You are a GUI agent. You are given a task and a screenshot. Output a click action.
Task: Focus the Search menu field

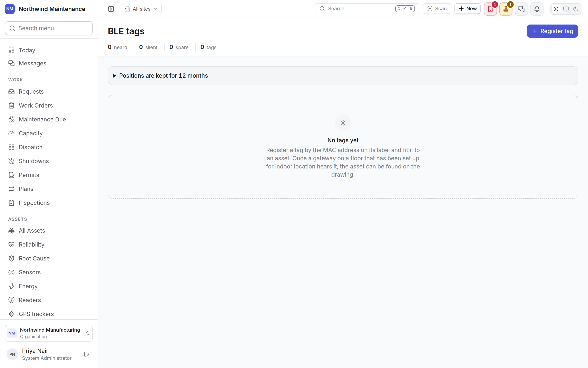49,28
